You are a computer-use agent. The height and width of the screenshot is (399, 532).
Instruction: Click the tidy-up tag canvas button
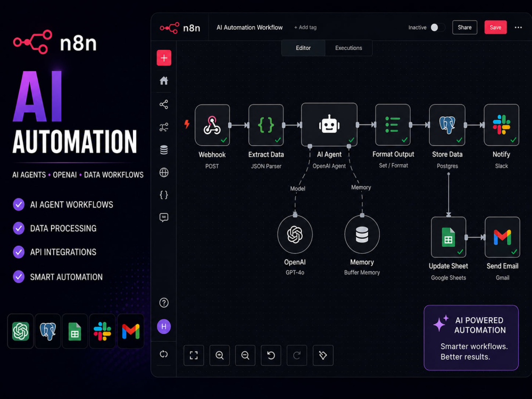(x=323, y=355)
